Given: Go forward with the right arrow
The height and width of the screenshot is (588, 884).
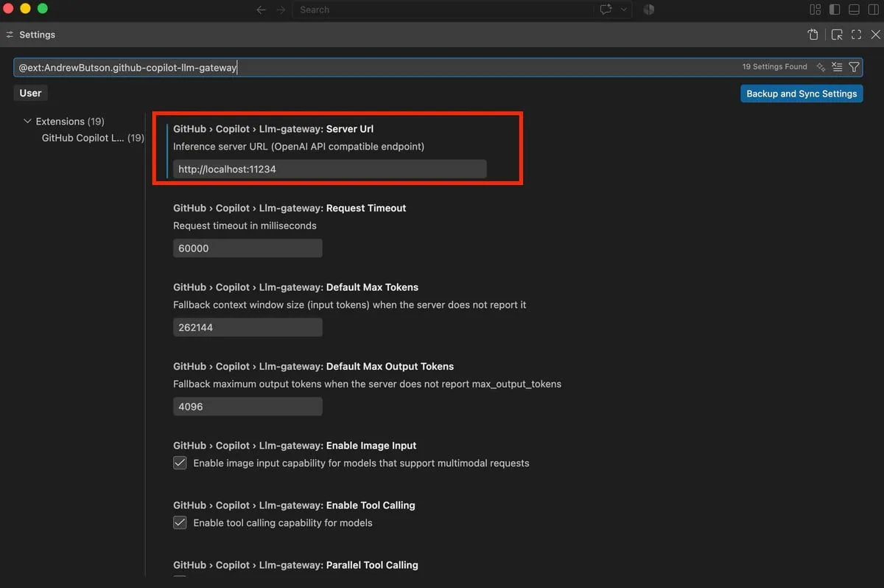Looking at the screenshot, I should point(281,10).
